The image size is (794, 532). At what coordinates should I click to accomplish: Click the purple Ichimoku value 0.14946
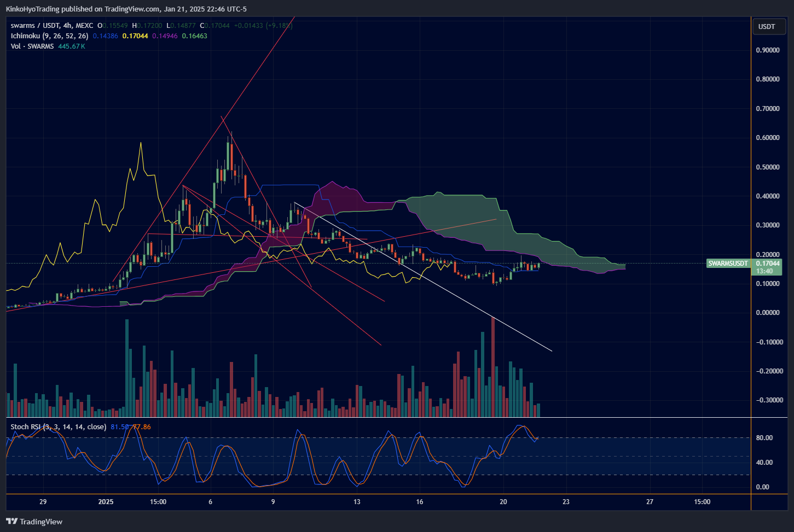pos(165,36)
